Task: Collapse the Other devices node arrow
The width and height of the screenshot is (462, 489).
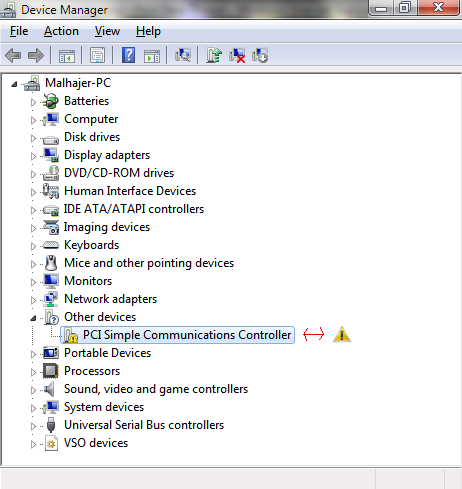Action: pos(33,318)
